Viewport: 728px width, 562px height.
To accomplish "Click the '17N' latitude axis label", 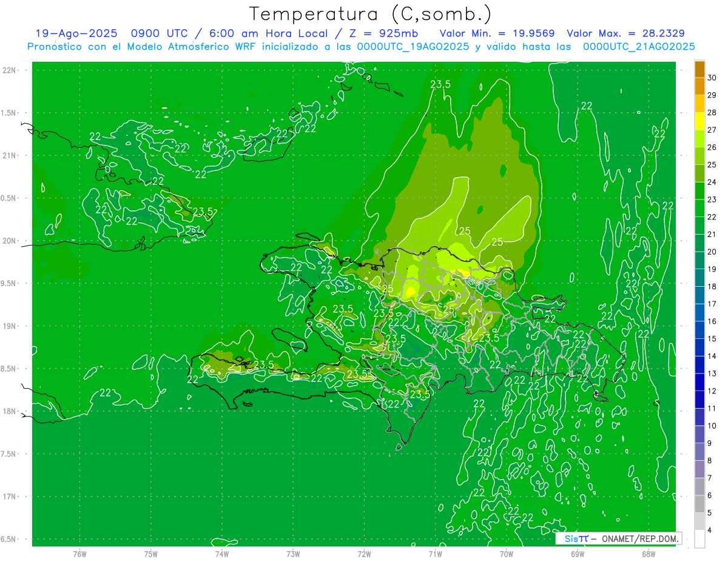I will [x=10, y=497].
